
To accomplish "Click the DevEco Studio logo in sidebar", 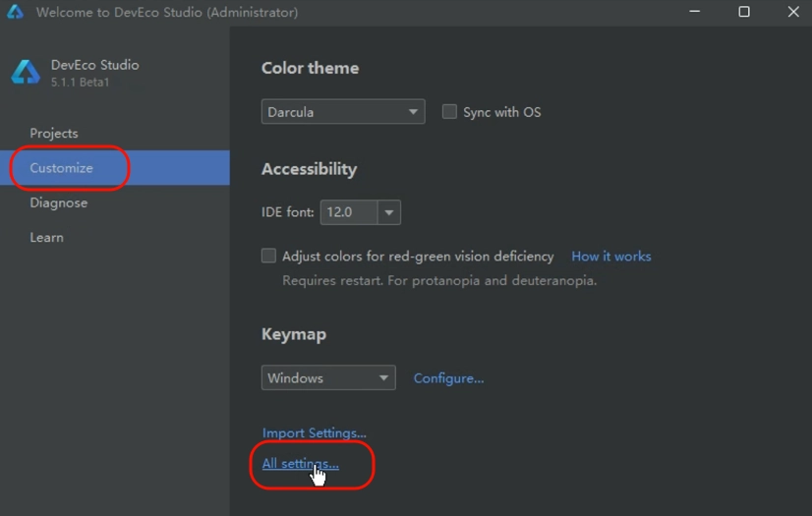I will 26,73.
